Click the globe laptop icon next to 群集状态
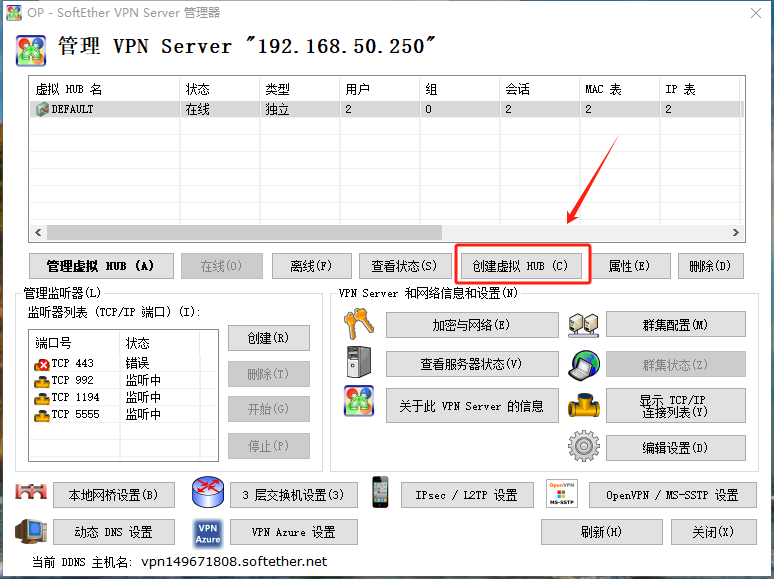This screenshot has height=579, width=774. point(583,365)
